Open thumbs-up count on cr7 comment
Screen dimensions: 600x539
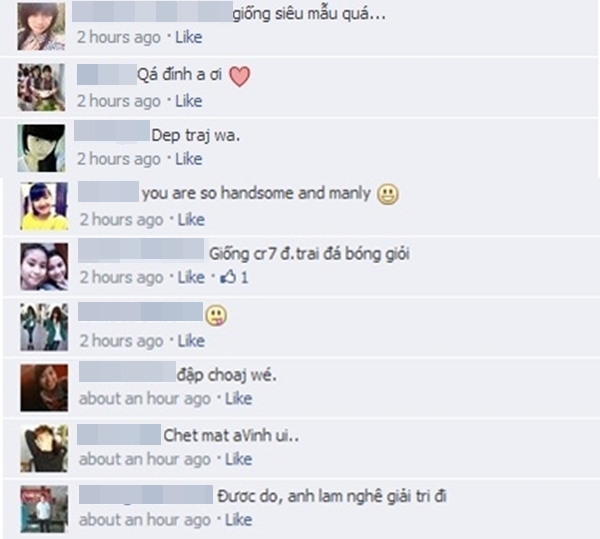click(x=234, y=277)
